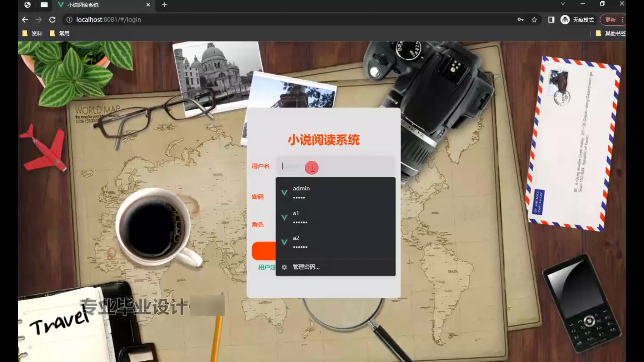Click the globe icon at top left

[28, 5]
